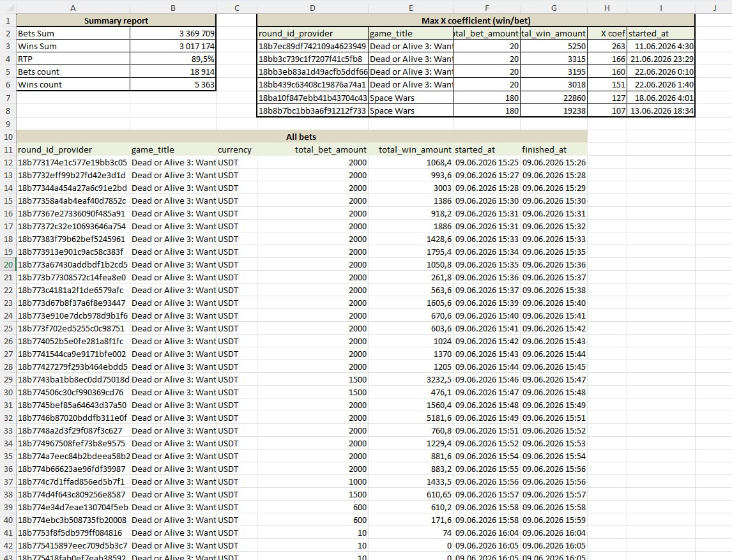Select row 20 header
This screenshot has height=560, width=732.
[x=8, y=264]
